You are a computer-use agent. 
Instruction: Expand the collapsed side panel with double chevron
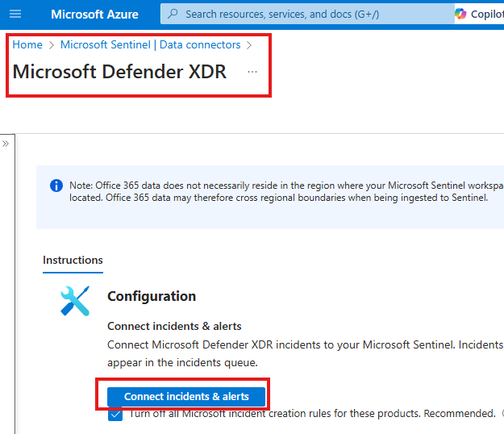coord(6,144)
